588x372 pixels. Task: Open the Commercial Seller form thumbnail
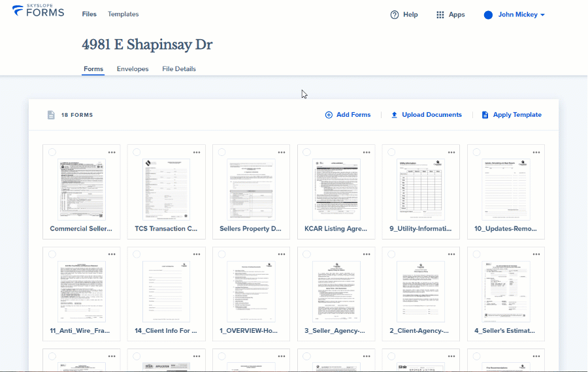click(82, 189)
